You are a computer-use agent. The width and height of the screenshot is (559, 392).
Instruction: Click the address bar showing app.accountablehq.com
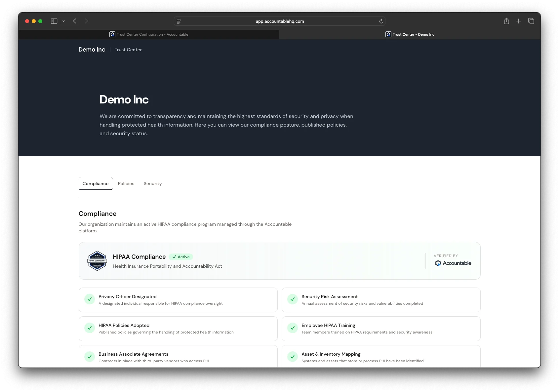pyautogui.click(x=279, y=21)
